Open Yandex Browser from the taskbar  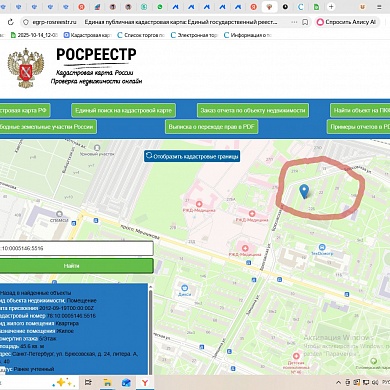click(145, 382)
